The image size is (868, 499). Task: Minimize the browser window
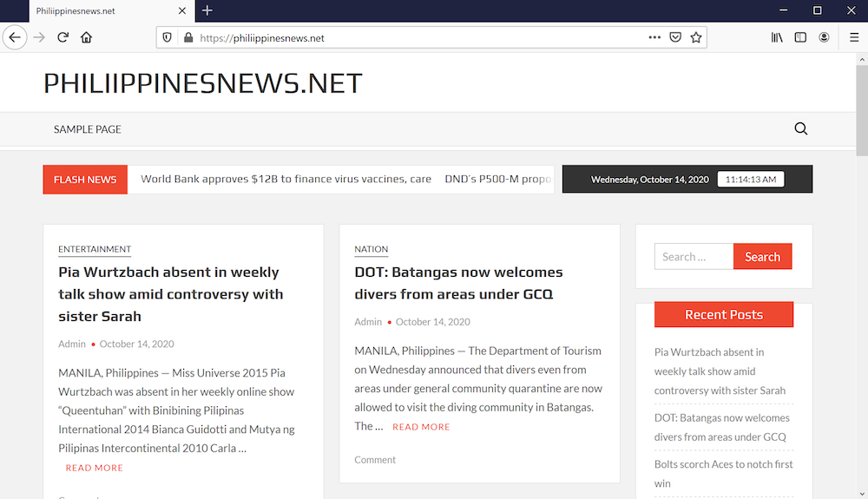[783, 10]
